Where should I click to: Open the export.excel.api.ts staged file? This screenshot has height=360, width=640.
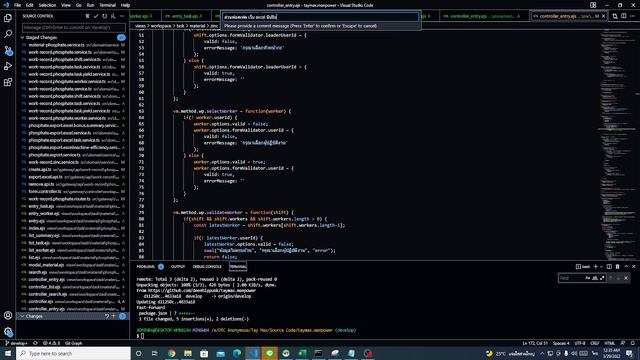point(73,177)
